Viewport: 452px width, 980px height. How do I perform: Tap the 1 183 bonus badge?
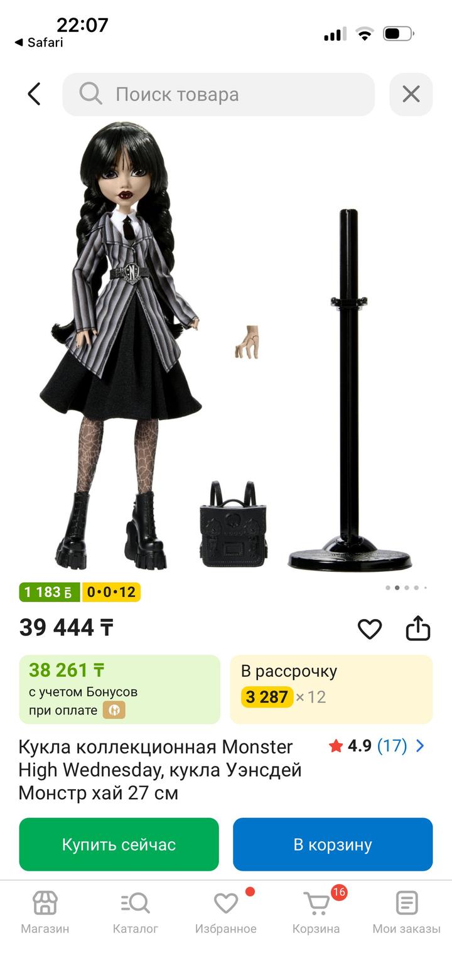pos(49,592)
